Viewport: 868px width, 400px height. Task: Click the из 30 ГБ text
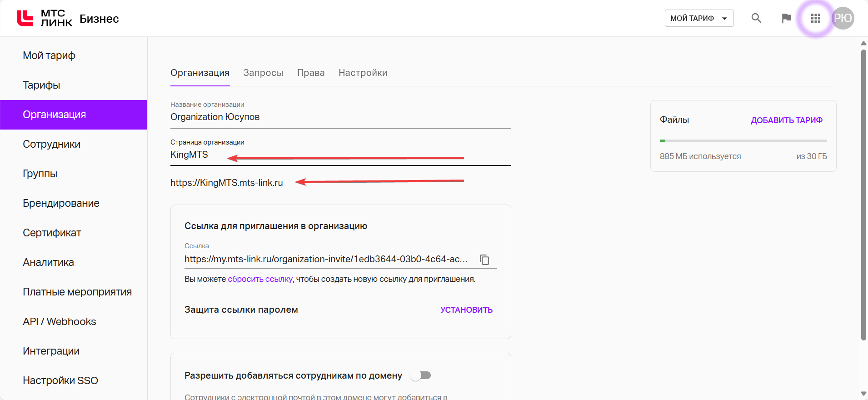click(x=812, y=156)
